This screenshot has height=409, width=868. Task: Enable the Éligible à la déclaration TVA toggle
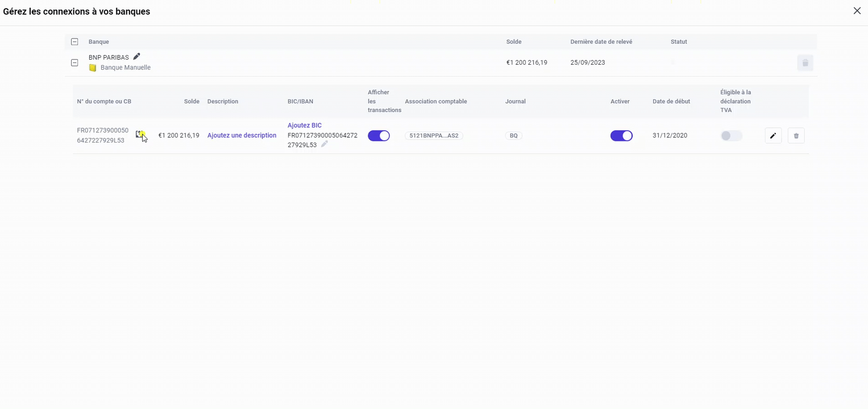(x=730, y=135)
